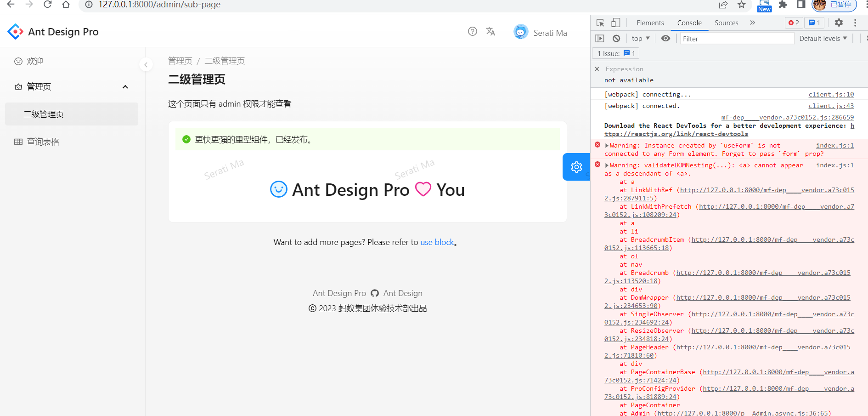Toggle device toolbar in DevTools
Screen dimensions: 868x416
click(615, 22)
